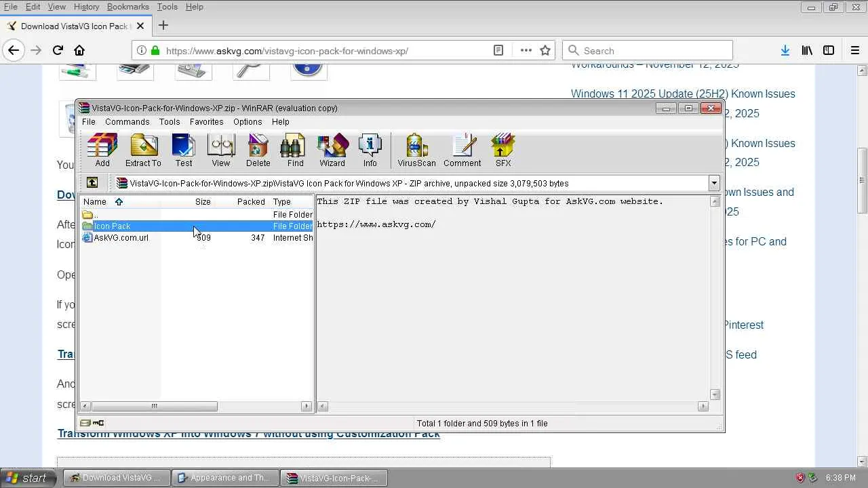The image size is (868, 488).
Task: Click the page vertical scrollbar thumb
Action: [863, 180]
